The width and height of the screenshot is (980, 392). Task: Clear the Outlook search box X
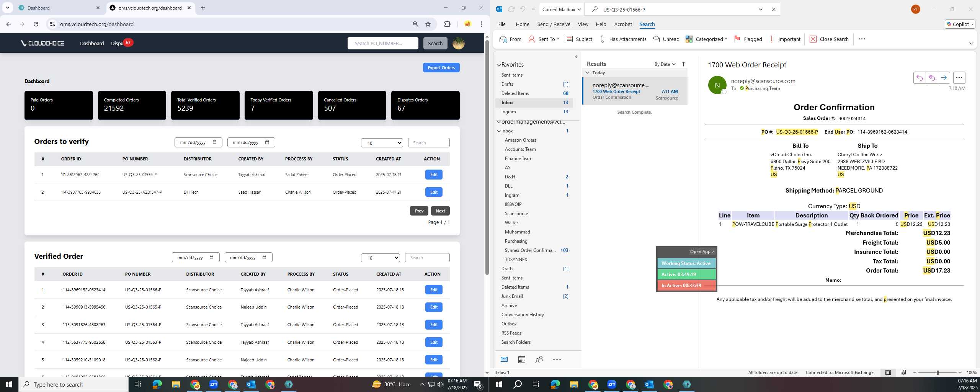(x=773, y=9)
